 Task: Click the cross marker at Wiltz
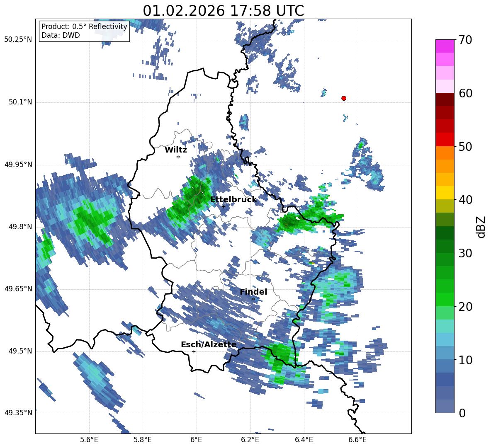coord(178,157)
